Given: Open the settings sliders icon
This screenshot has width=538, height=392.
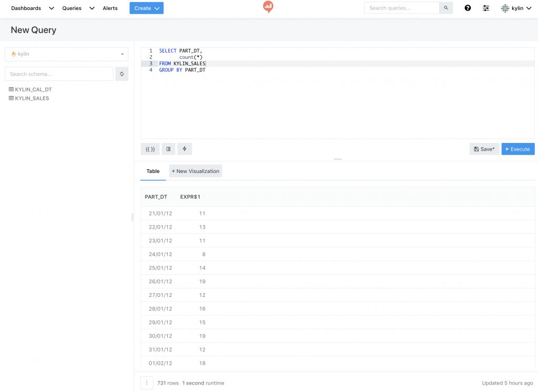Looking at the screenshot, I should 486,8.
